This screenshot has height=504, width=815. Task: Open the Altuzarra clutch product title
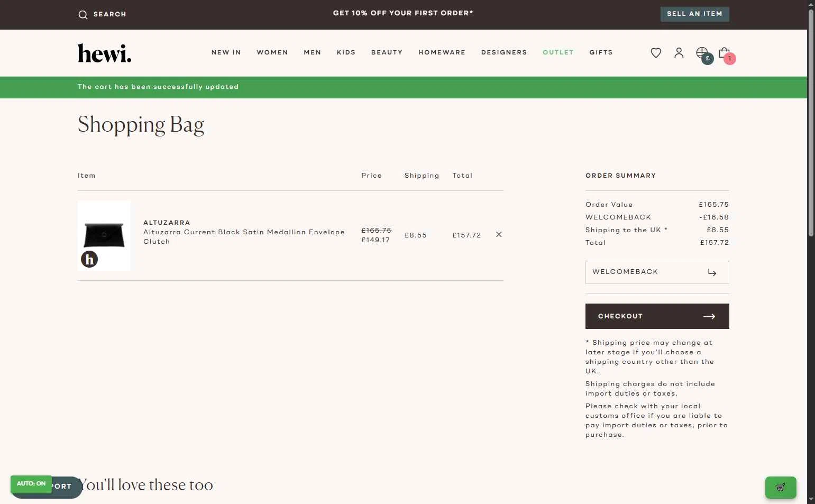tap(244, 237)
